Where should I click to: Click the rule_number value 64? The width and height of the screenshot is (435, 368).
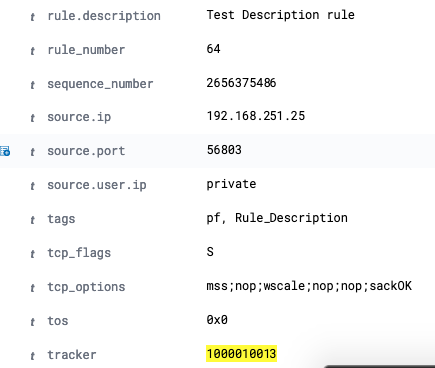213,49
